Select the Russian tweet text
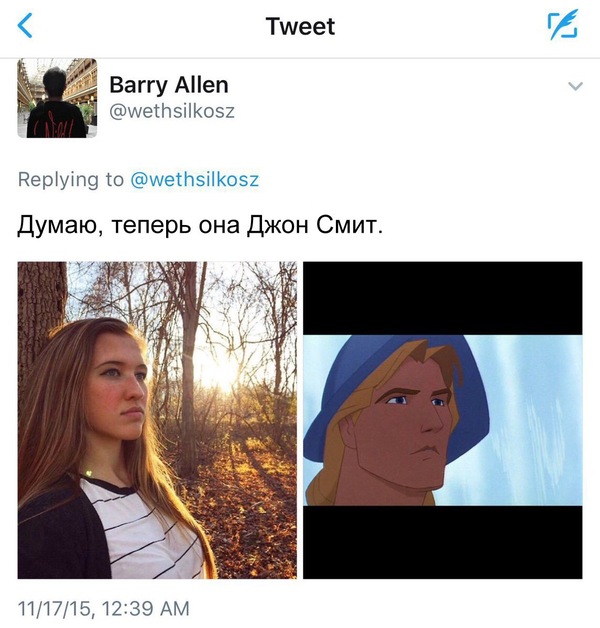The height and width of the screenshot is (628, 600). 200,225
